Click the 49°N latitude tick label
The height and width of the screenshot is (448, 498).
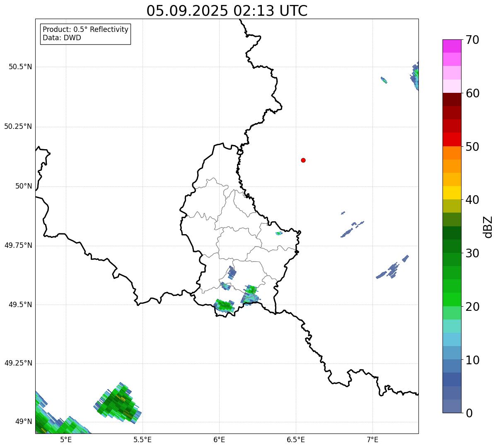(x=24, y=422)
